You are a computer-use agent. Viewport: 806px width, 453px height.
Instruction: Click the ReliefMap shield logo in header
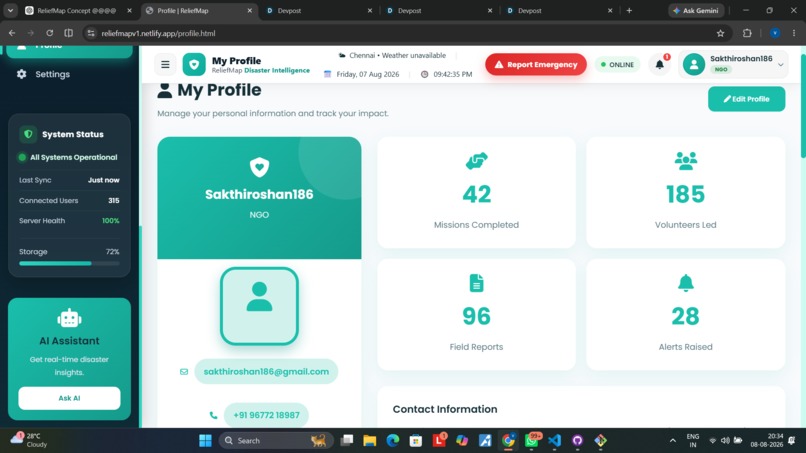point(194,64)
